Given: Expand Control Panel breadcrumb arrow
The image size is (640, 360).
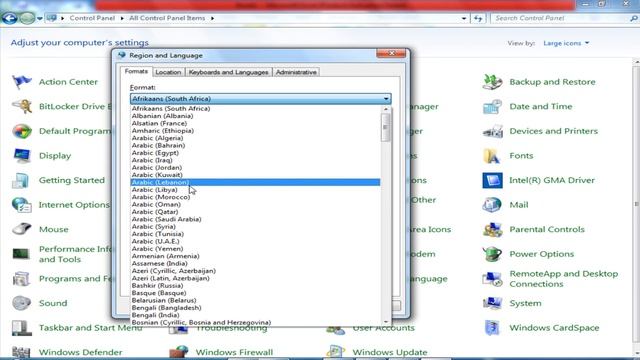Looking at the screenshot, I should 122,18.
